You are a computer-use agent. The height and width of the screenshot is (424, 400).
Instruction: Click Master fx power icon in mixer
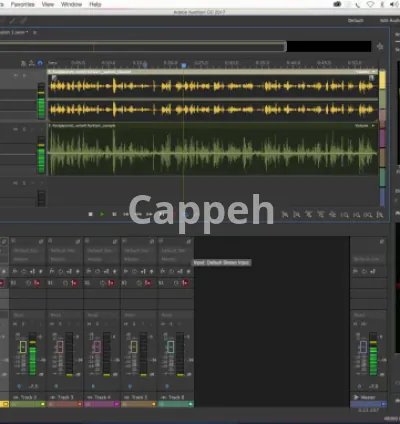click(364, 272)
